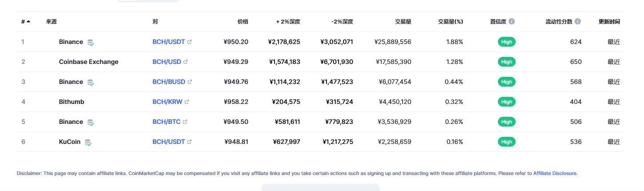The image size is (644, 191).
Task: Click the reserves badge icon in Binance BCH/BUSD row
Action: click(91, 82)
